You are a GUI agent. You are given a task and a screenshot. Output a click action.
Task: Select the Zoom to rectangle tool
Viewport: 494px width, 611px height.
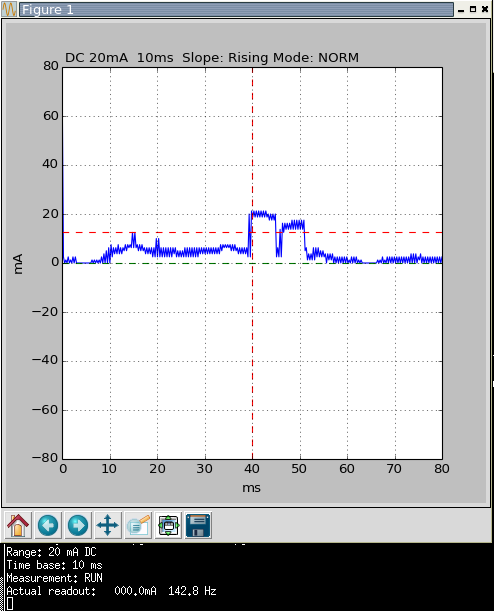click(138, 525)
